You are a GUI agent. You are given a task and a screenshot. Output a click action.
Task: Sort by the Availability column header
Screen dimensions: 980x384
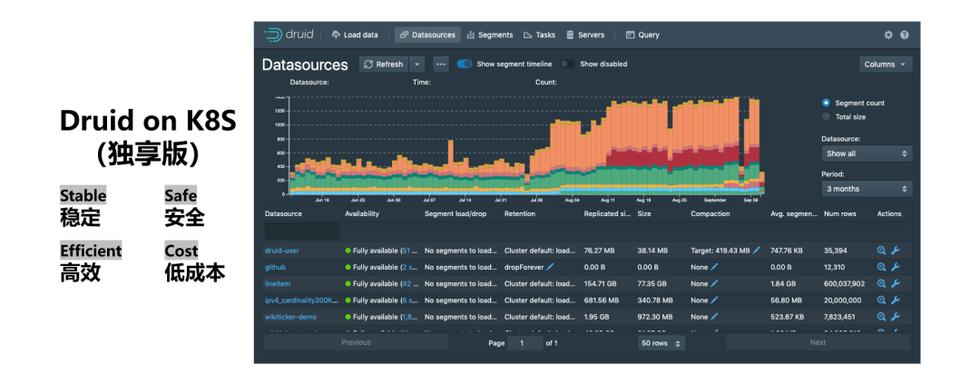pos(362,214)
